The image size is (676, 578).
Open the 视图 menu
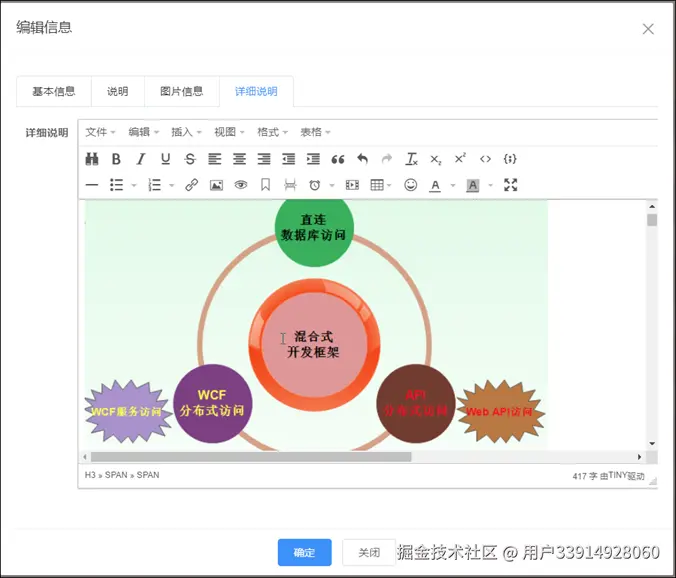[x=229, y=132]
